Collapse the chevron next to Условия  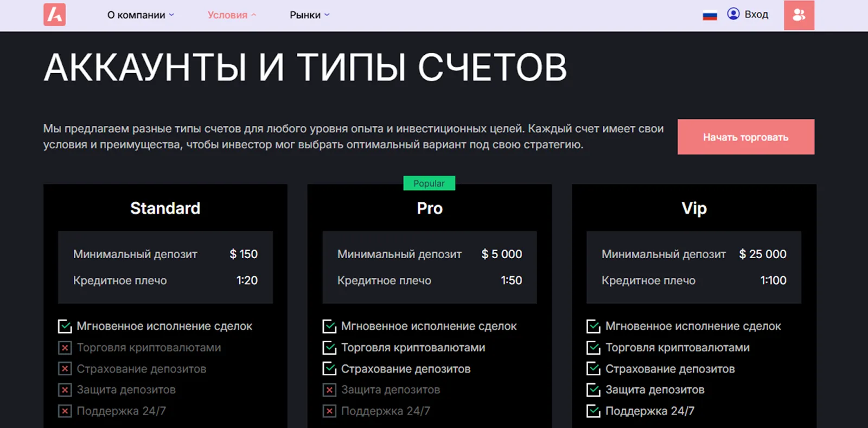(253, 15)
